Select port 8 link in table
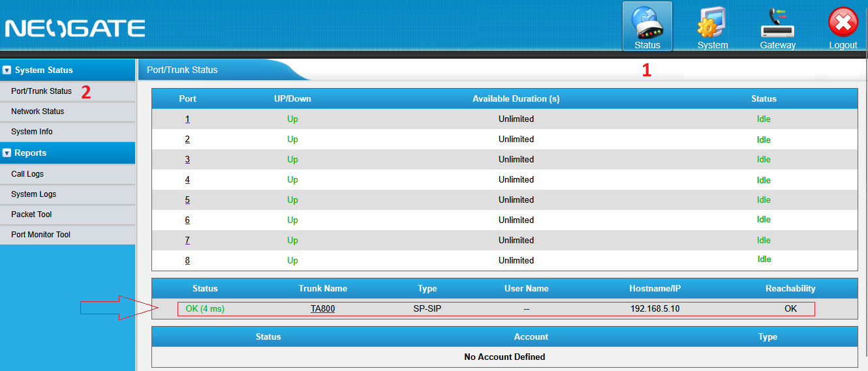The width and height of the screenshot is (868, 371). [x=187, y=261]
